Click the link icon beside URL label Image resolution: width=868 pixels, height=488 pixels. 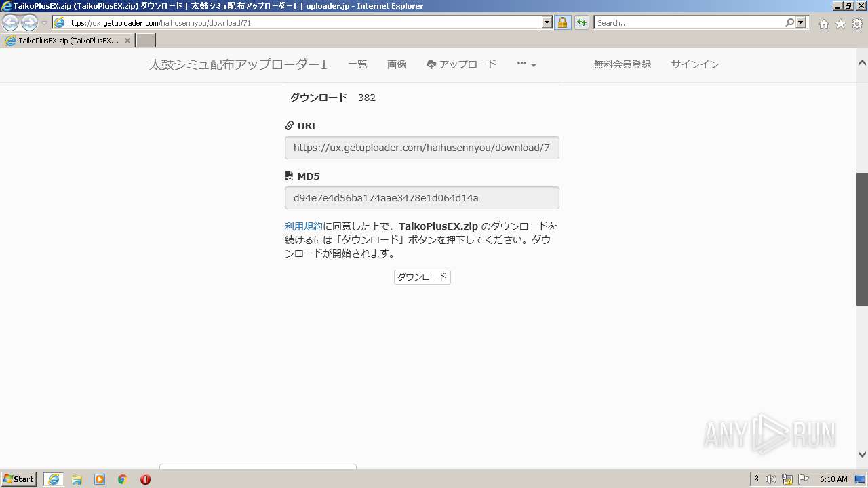pyautogui.click(x=290, y=126)
